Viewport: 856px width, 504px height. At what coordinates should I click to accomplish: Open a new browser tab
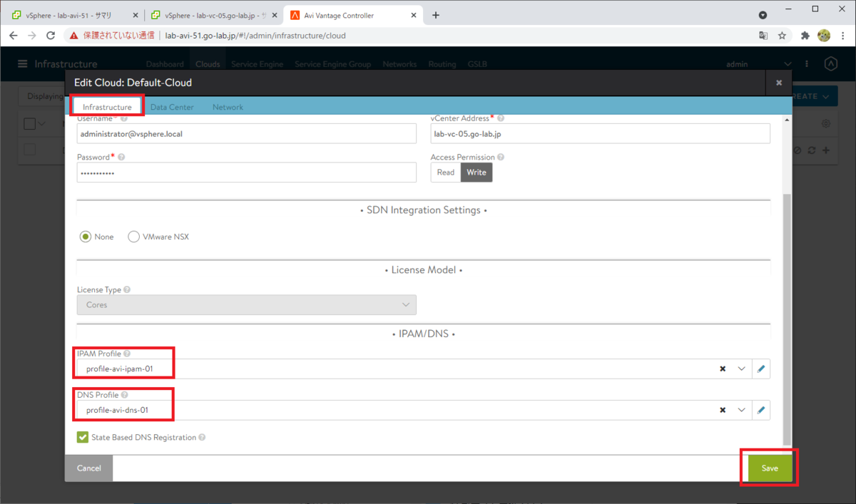pos(436,15)
